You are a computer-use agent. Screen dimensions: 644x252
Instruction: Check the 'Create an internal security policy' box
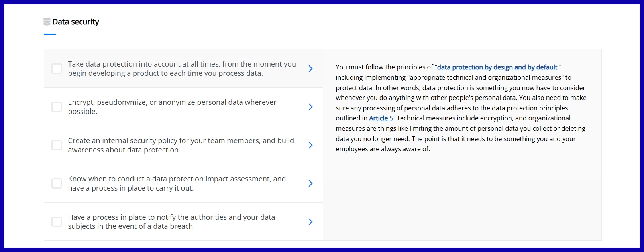57,145
